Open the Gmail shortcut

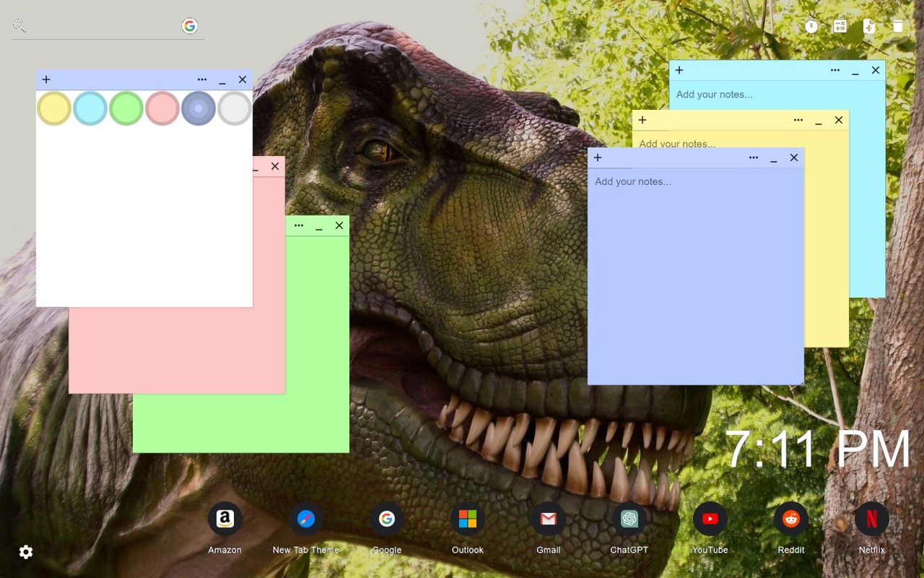549,519
